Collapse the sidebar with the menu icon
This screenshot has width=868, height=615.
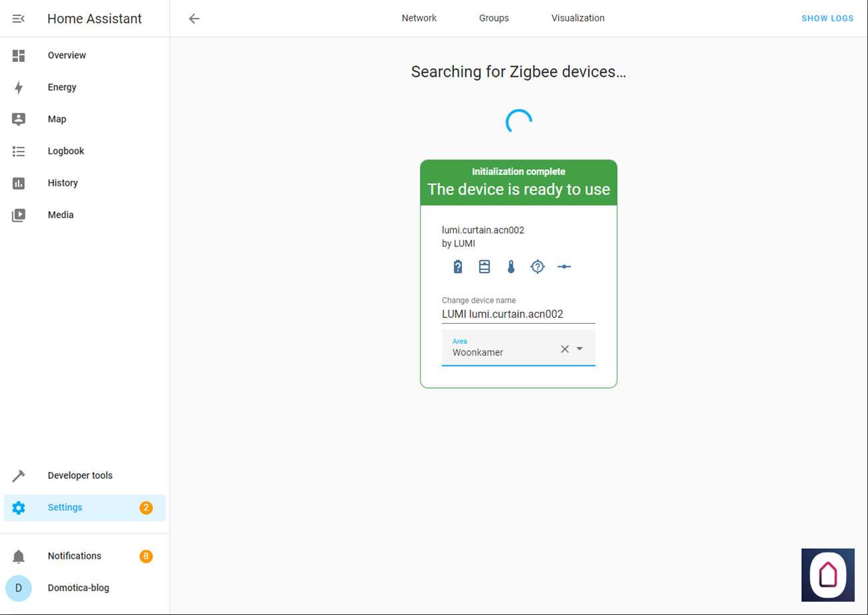click(19, 19)
